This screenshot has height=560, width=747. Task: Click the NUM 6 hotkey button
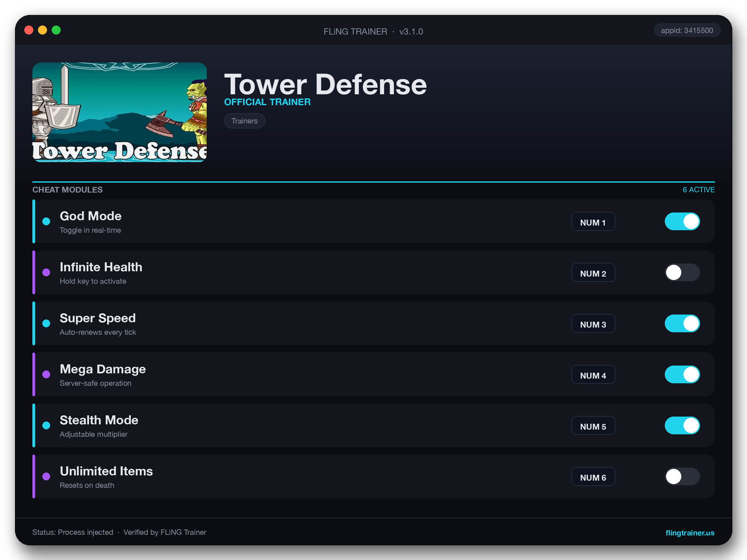593,477
